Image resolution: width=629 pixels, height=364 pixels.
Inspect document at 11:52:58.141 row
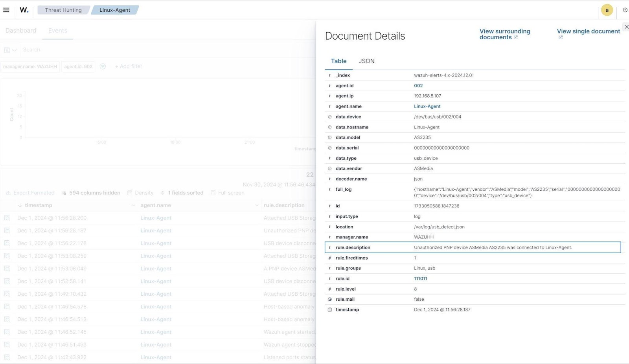[x=7, y=282]
